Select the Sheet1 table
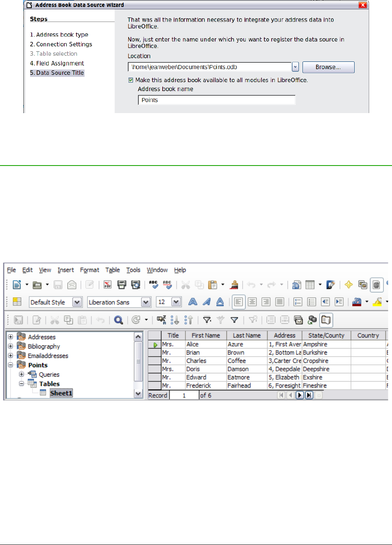This screenshot has width=392, height=545. pyautogui.click(x=61, y=393)
